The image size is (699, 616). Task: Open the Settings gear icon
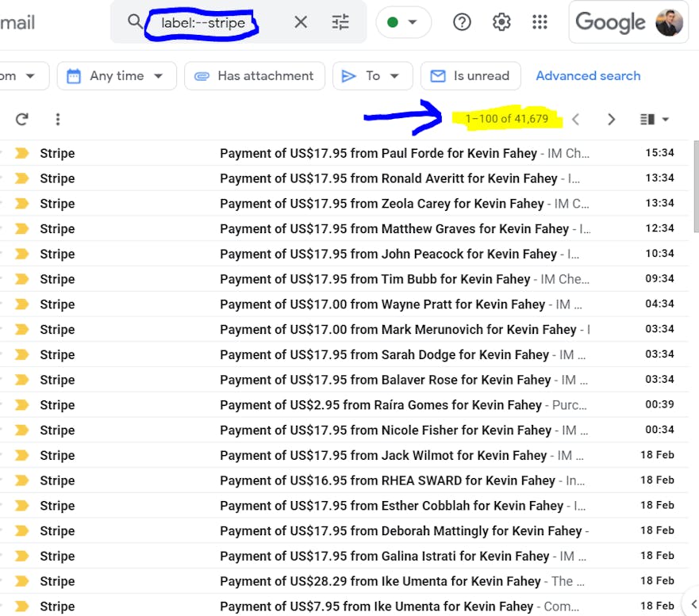point(501,22)
